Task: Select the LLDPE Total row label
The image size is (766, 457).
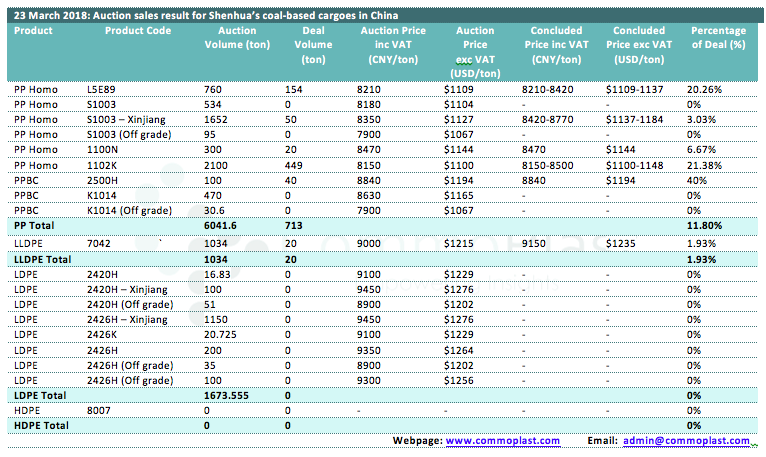Action: tap(43, 259)
